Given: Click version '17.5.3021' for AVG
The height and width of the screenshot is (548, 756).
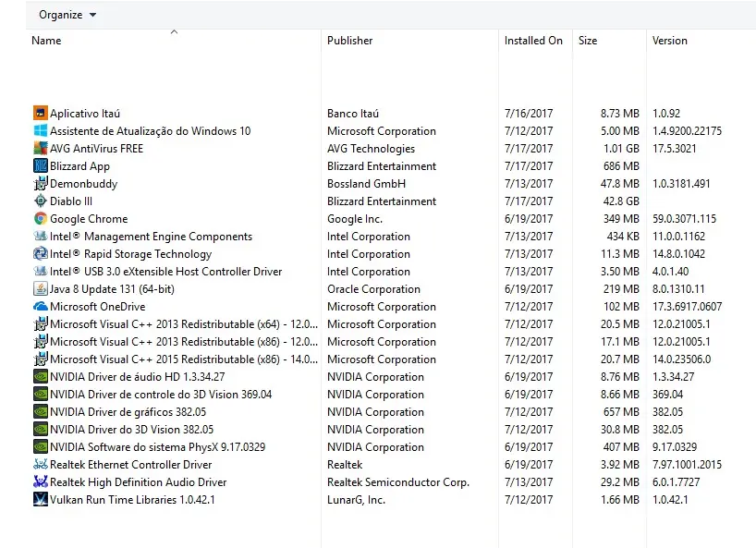Looking at the screenshot, I should pos(675,149).
